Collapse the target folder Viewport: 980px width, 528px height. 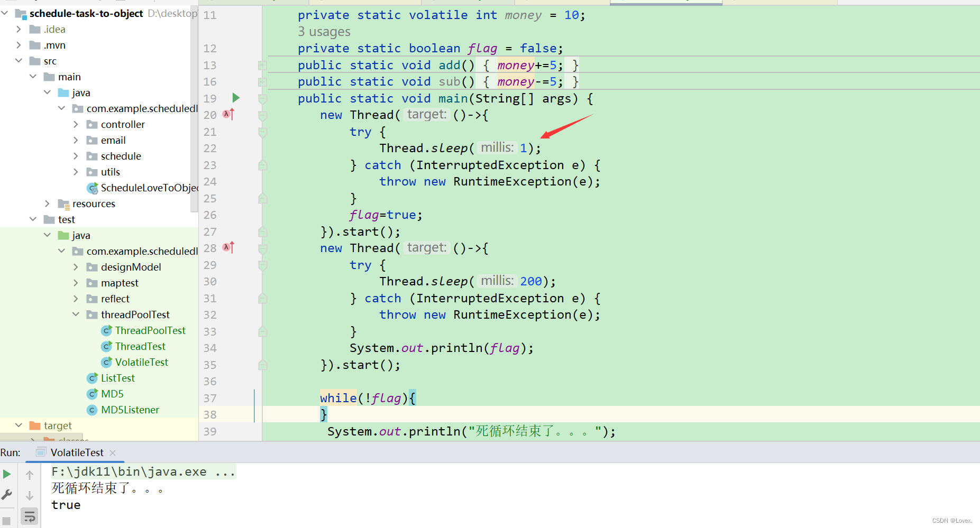click(19, 425)
